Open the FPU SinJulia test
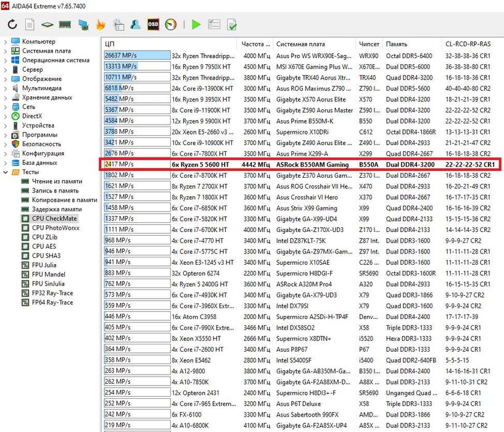The width and height of the screenshot is (504, 432). pos(48,284)
